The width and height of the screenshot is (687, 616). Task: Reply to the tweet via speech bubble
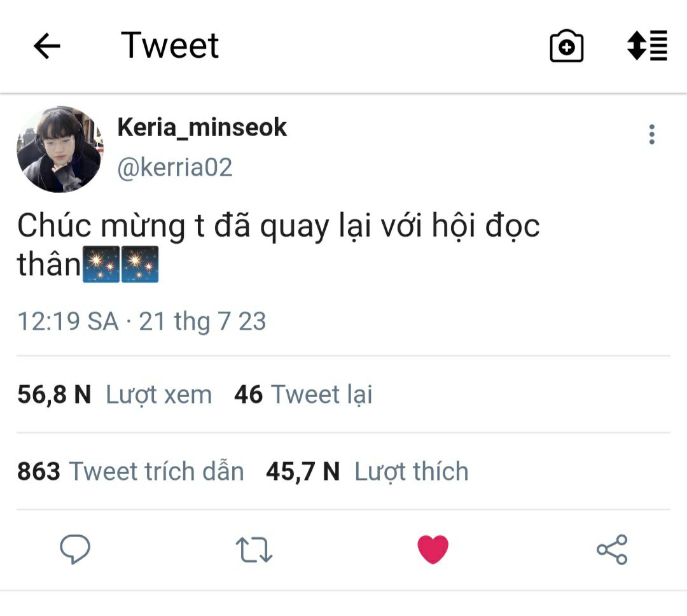click(75, 549)
